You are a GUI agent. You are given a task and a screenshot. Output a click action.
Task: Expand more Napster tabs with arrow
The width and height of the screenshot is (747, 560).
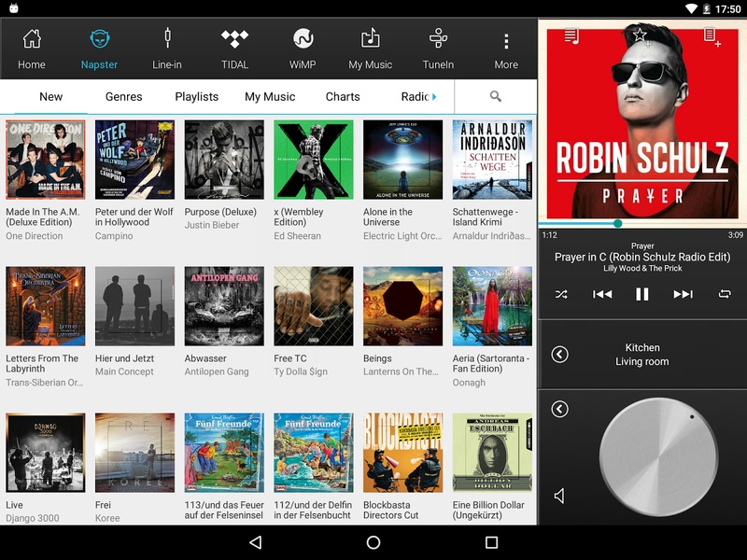434,97
